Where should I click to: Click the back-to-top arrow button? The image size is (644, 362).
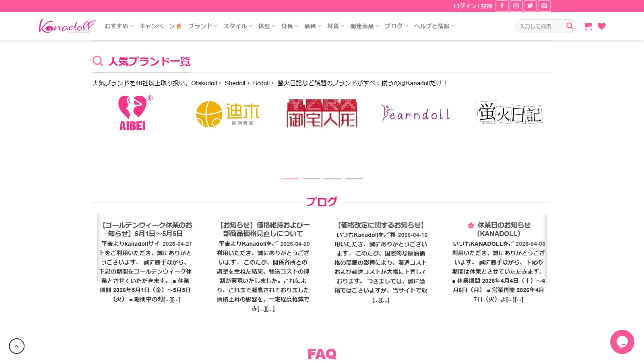(x=17, y=346)
